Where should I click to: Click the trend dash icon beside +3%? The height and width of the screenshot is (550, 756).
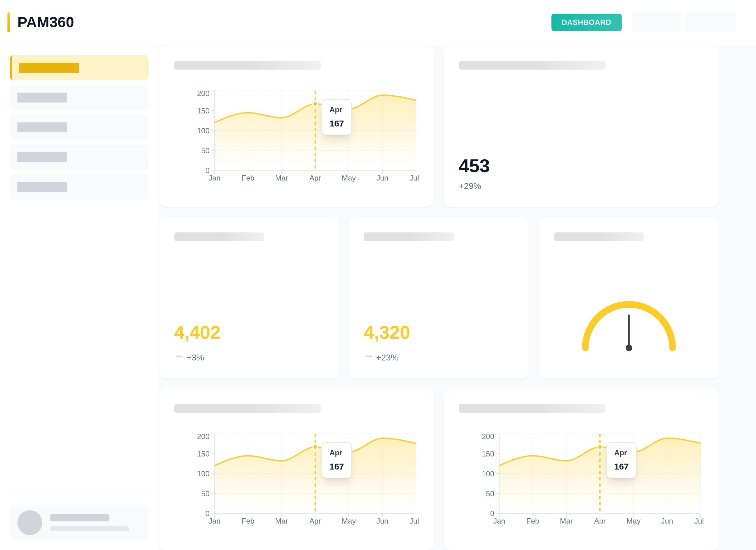pos(179,356)
